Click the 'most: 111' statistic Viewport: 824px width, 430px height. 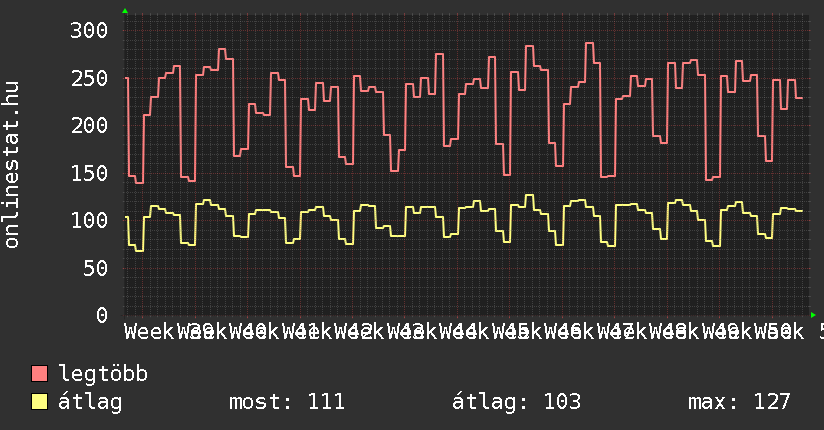287,402
